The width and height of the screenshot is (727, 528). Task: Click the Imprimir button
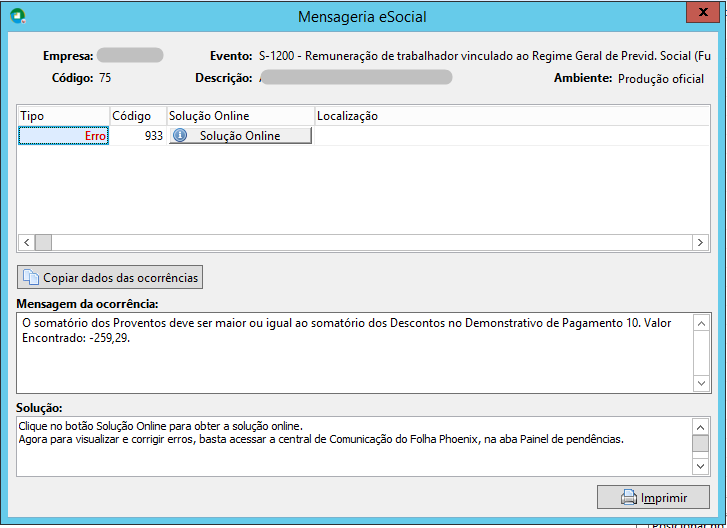[653, 497]
